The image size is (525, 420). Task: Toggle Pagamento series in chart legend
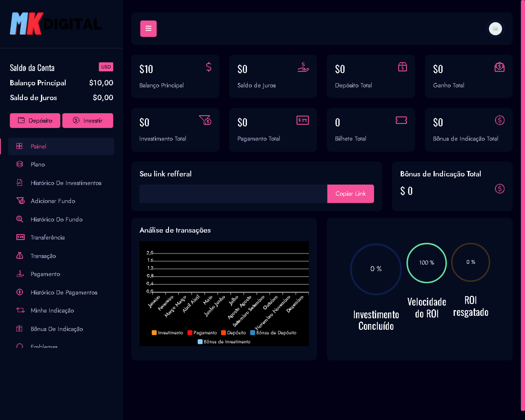click(202, 332)
